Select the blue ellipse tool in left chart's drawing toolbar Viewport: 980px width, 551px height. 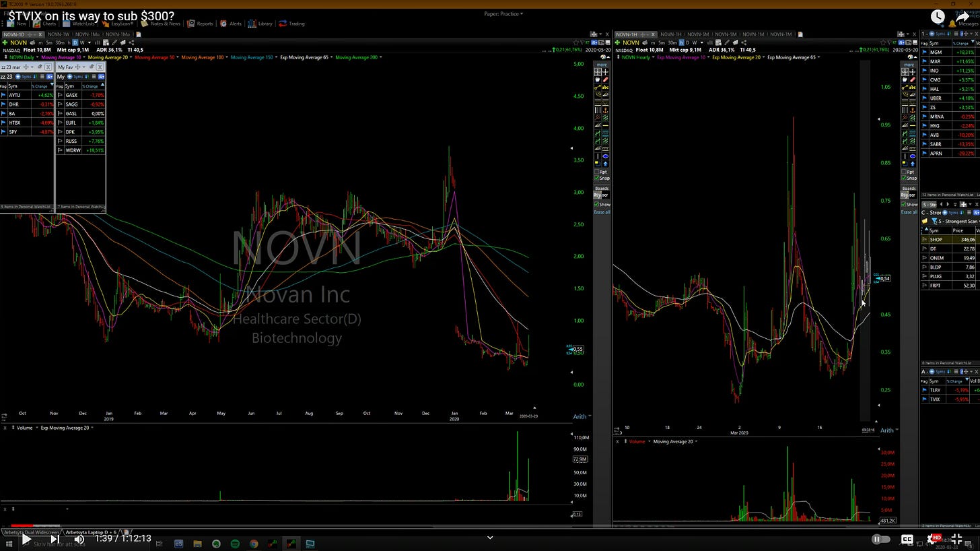(x=606, y=156)
